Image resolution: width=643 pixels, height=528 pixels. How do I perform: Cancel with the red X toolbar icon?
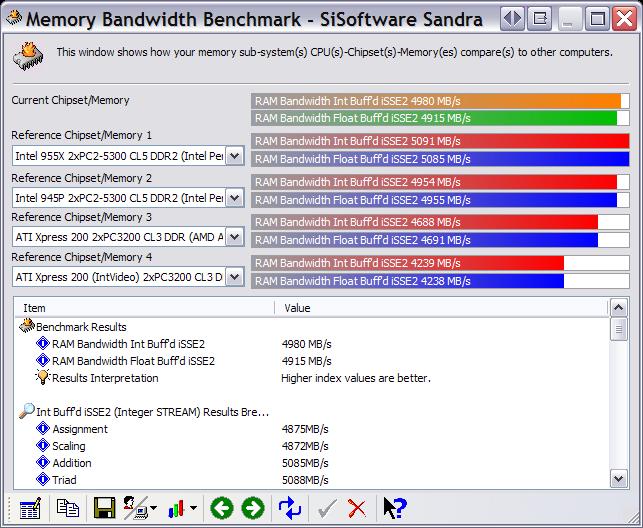[356, 509]
